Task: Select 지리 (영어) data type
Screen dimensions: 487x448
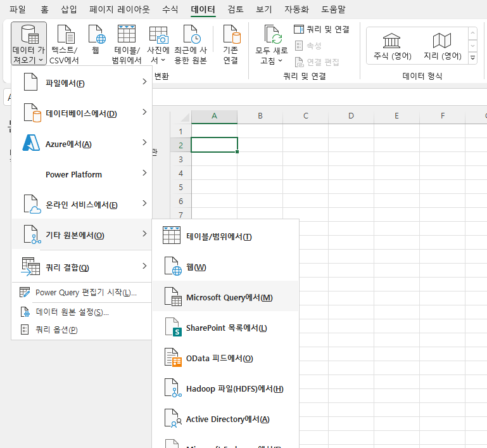Action: [442, 46]
